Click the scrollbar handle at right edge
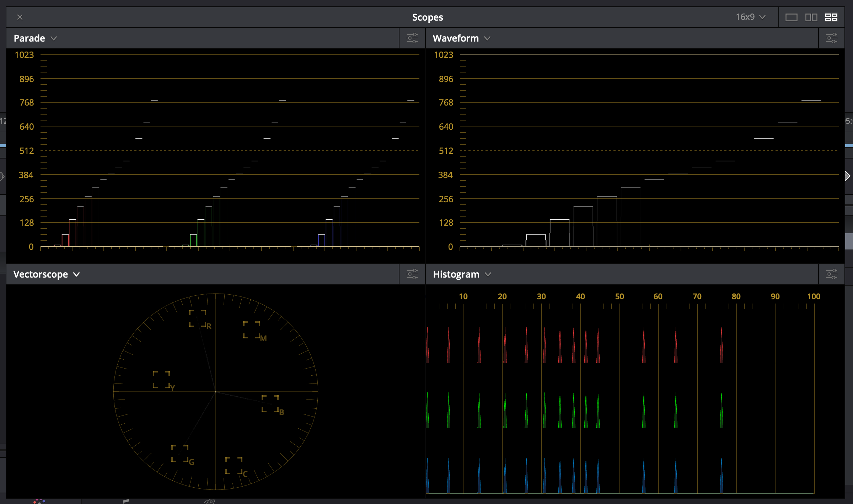Viewport: 853px width, 504px height. click(x=849, y=241)
